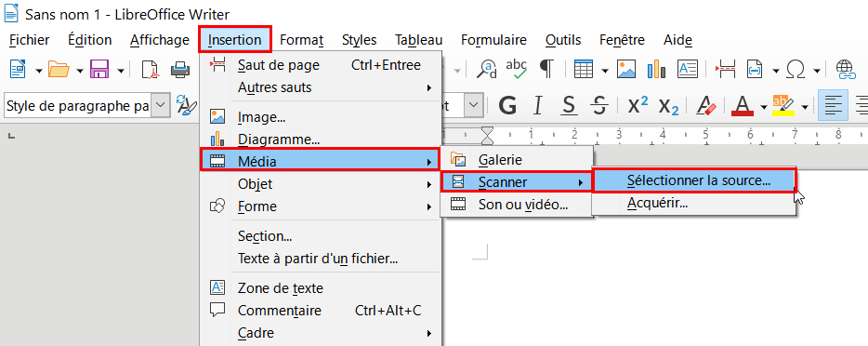Click the Insert hyperlink globe icon
The width and height of the screenshot is (868, 346).
pos(846,69)
